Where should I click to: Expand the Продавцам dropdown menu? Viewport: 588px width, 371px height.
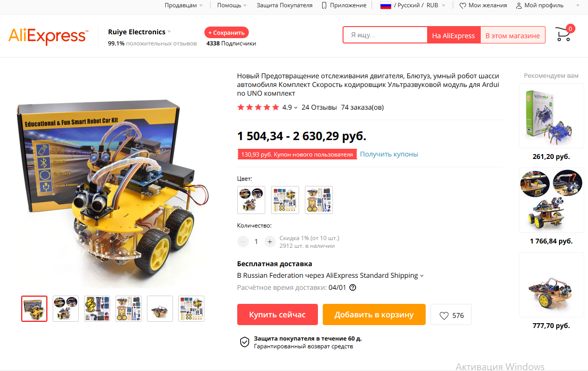click(x=184, y=5)
